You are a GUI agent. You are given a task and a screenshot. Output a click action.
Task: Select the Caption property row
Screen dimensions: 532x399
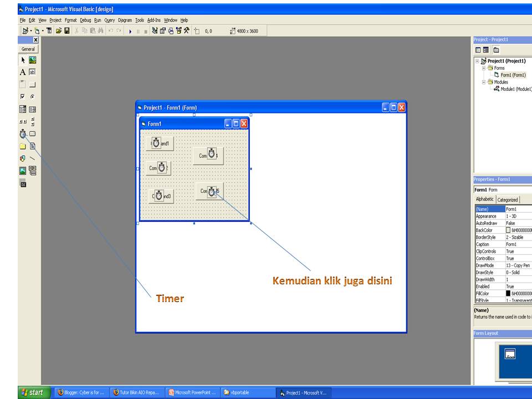pos(503,244)
